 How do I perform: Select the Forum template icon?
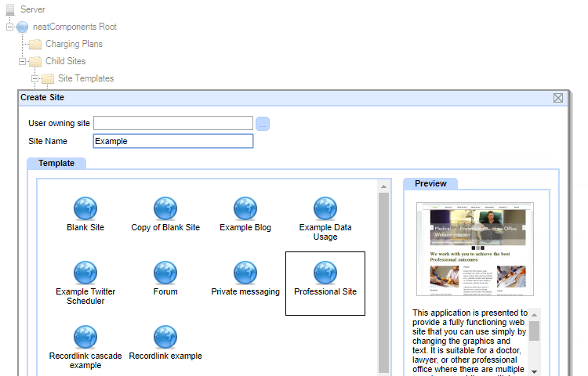pyautogui.click(x=165, y=273)
